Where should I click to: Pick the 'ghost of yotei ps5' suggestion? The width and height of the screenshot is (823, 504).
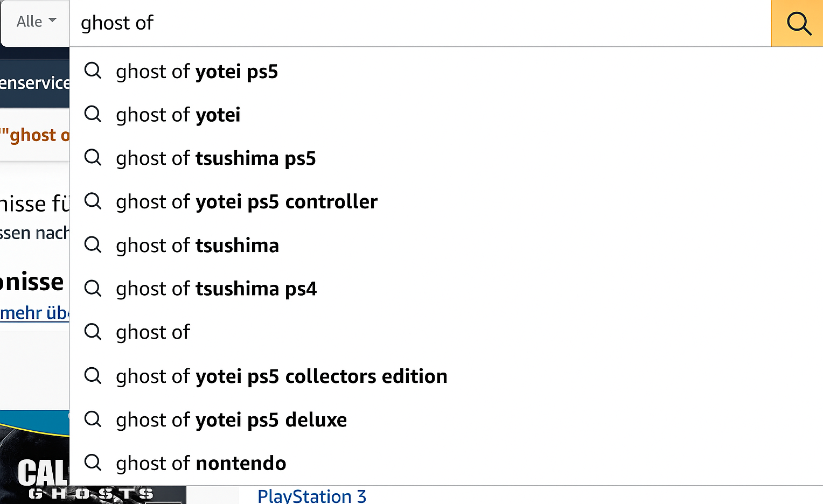tap(197, 72)
